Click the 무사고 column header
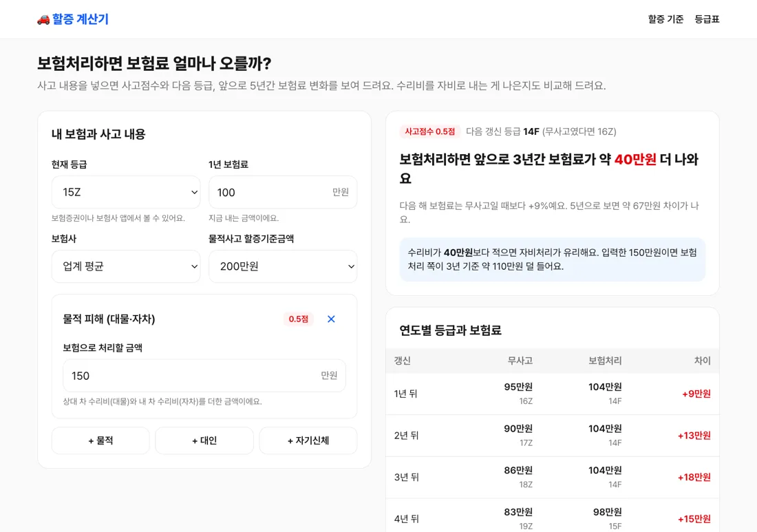The image size is (757, 532). tap(520, 361)
